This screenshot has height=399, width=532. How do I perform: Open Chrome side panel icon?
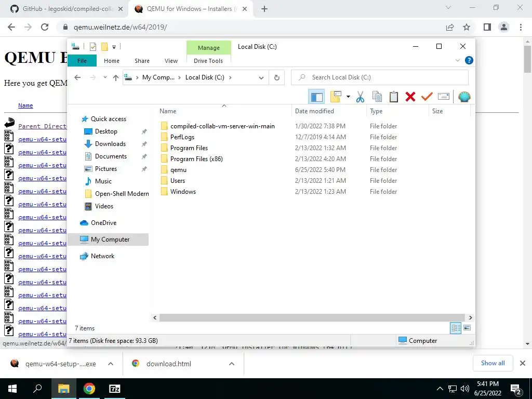[487, 27]
